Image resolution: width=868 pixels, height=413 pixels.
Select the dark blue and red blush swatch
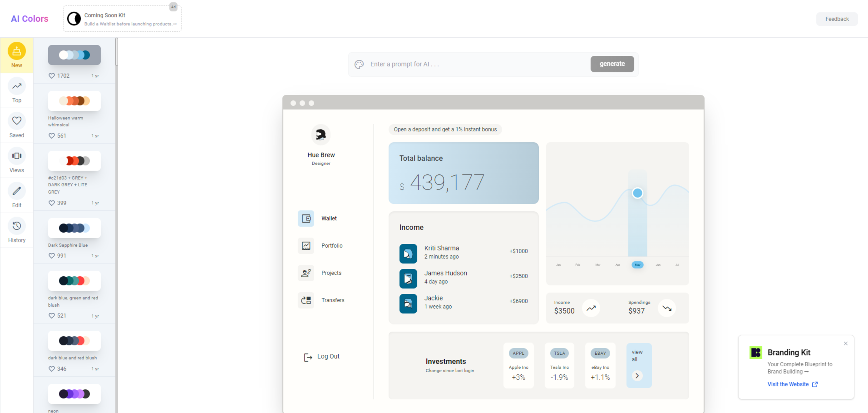pos(74,341)
